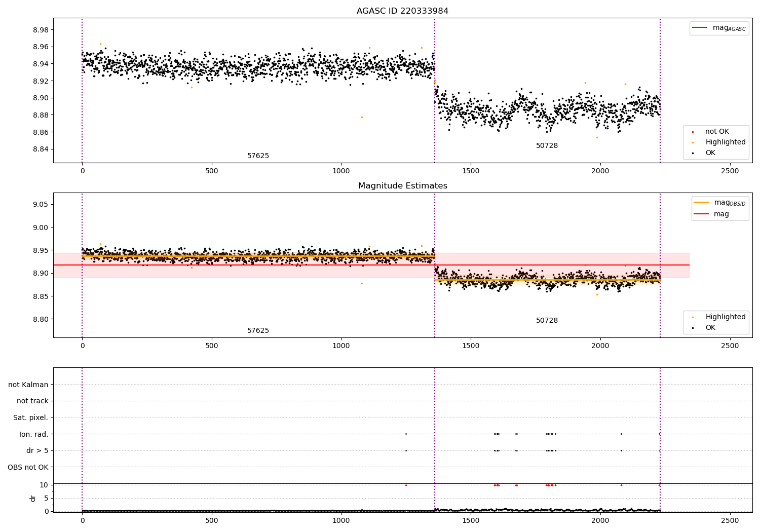Click y-tick "8.95" on Magnitude Estimates plot
The width and height of the screenshot is (760, 532).
click(40, 250)
